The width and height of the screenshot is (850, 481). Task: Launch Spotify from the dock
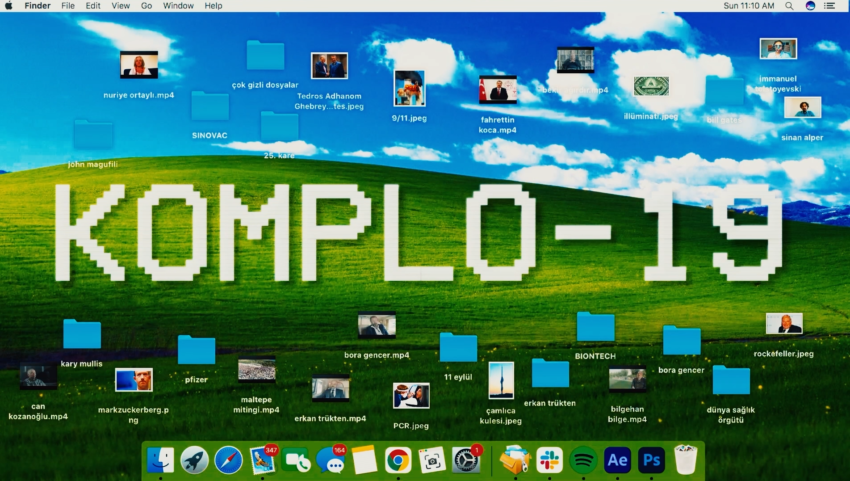[x=583, y=460]
